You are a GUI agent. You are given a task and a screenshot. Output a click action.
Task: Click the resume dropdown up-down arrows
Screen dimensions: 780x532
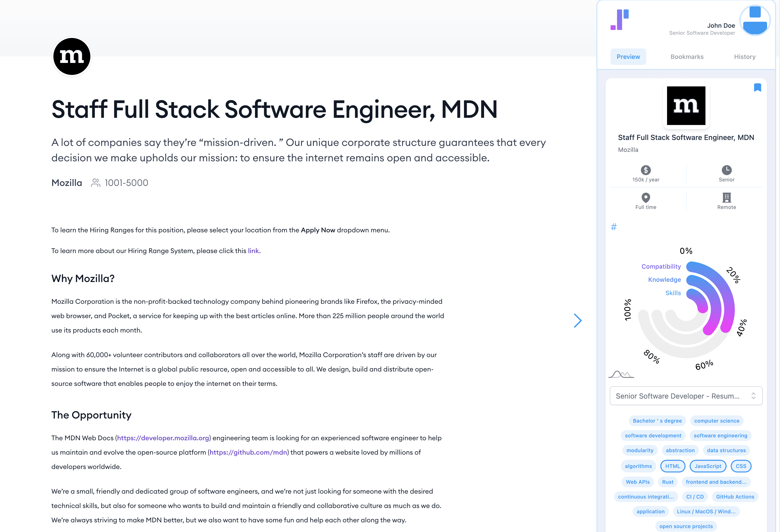[x=754, y=396]
